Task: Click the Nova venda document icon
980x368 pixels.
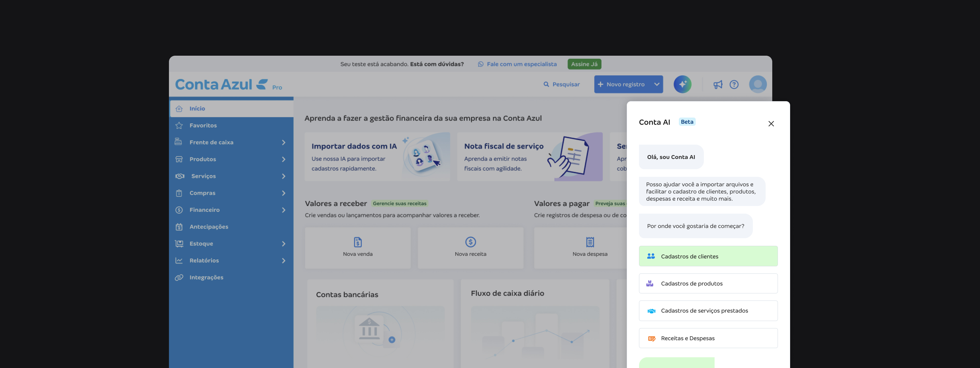Action: (x=358, y=242)
